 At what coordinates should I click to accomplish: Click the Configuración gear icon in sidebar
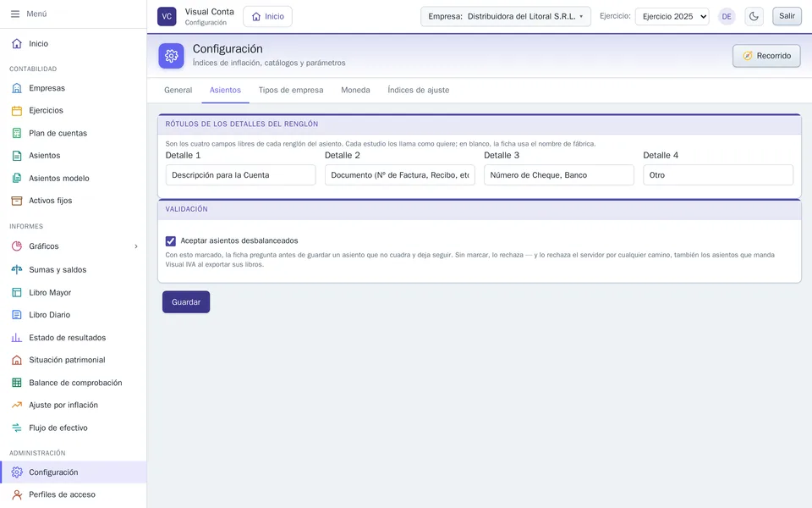(17, 472)
